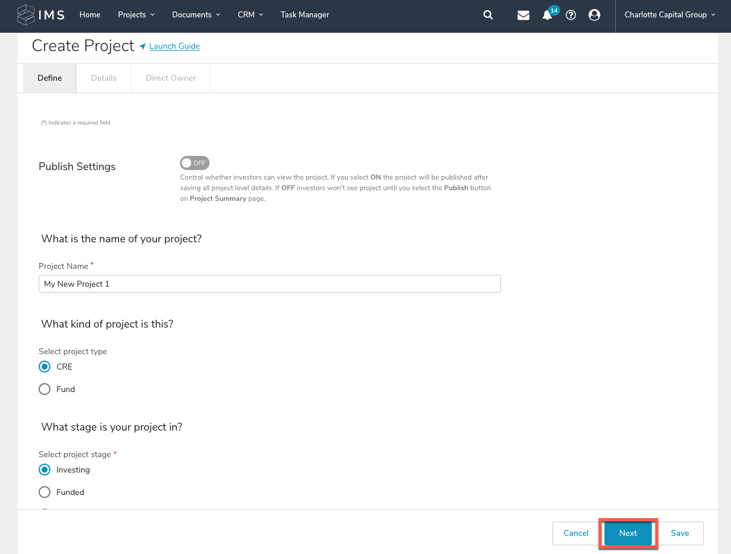Switch to the Details tab
The height and width of the screenshot is (554, 731).
coord(103,78)
